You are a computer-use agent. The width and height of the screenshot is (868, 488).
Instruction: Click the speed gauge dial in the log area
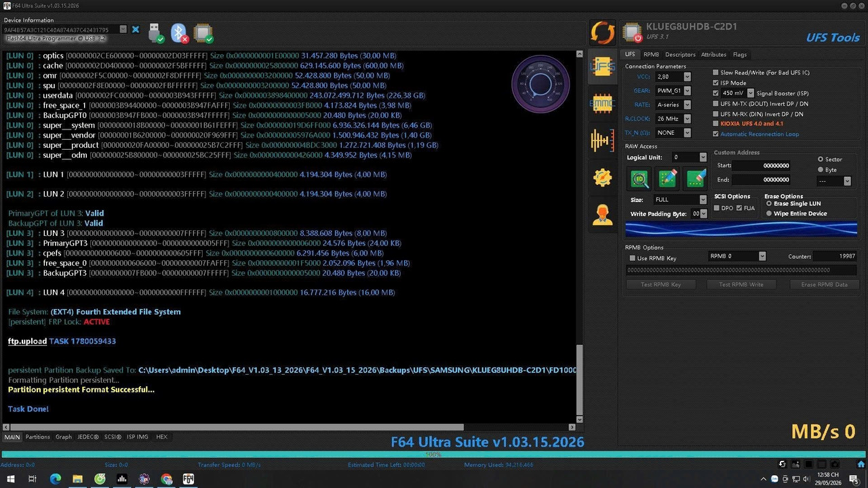click(540, 83)
